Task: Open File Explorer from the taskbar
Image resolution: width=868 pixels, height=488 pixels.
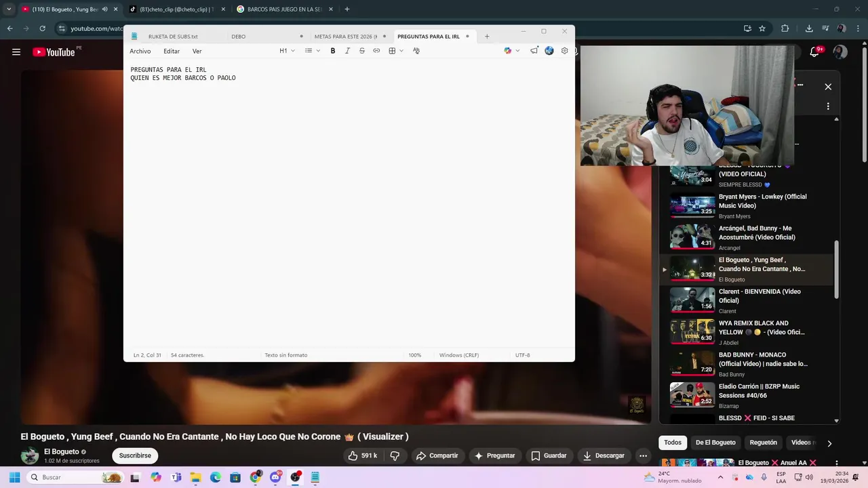Action: point(196,477)
